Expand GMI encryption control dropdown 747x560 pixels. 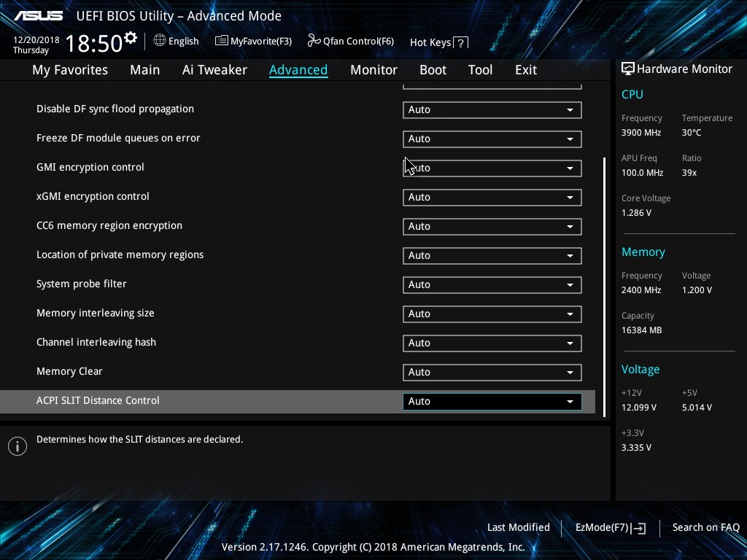[x=492, y=168]
